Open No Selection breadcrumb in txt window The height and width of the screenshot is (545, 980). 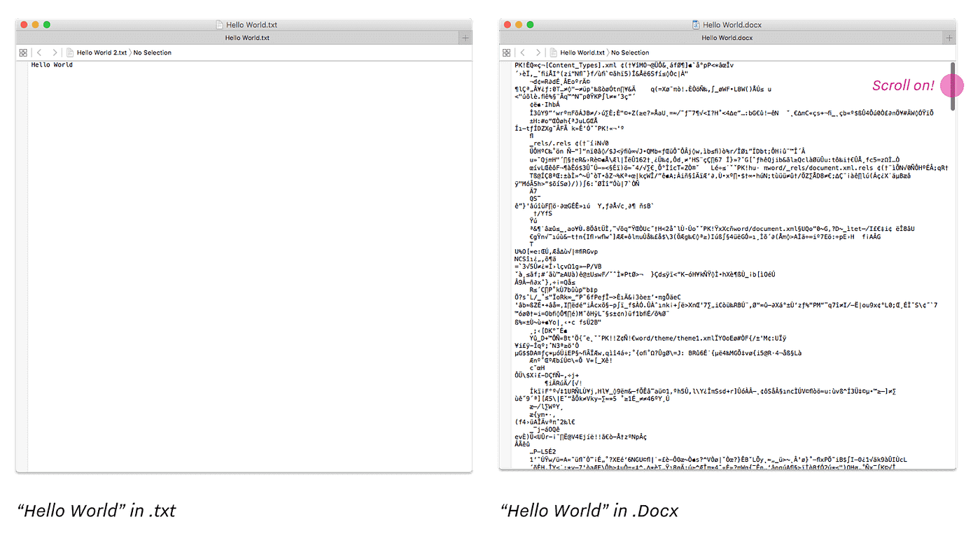click(153, 52)
